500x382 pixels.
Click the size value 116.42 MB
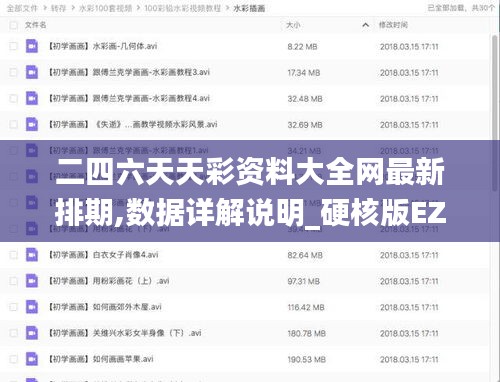pyautogui.click(x=306, y=307)
